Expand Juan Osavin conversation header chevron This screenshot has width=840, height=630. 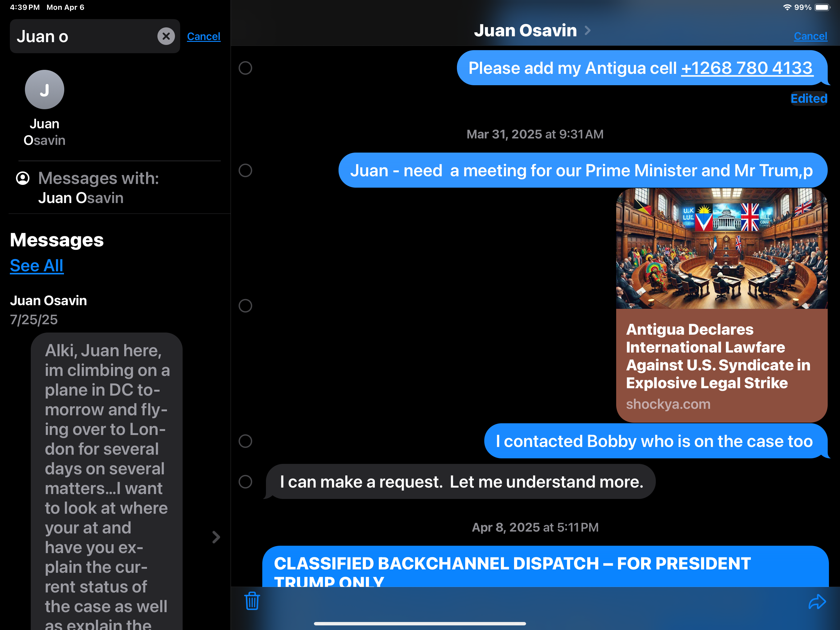(588, 30)
